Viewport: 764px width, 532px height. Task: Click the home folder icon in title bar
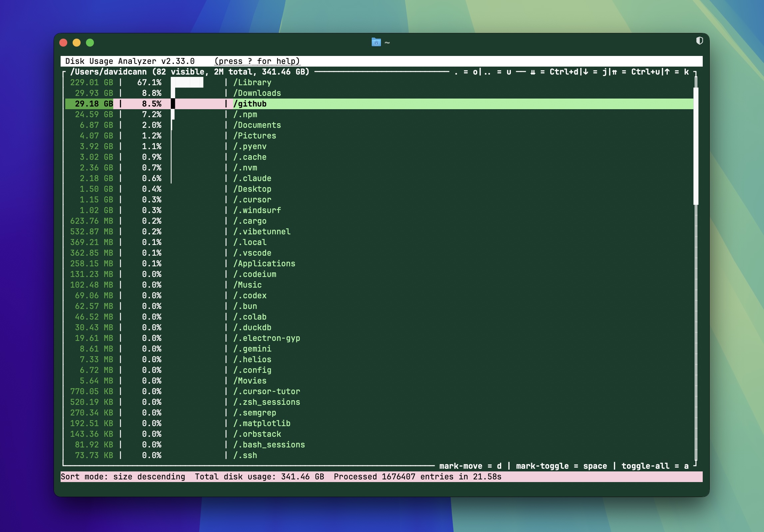point(376,42)
